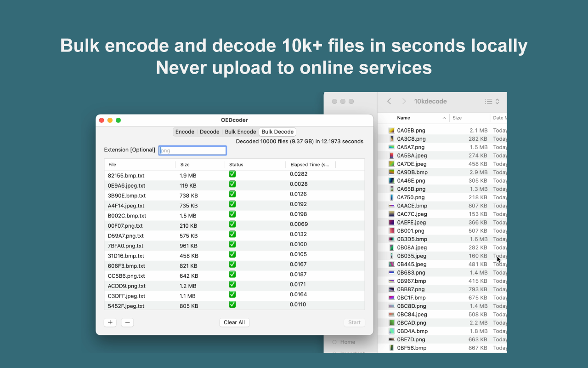Select the 0BC1F.bmp file name in Finder
Screen dimensions: 588x368
click(412, 298)
